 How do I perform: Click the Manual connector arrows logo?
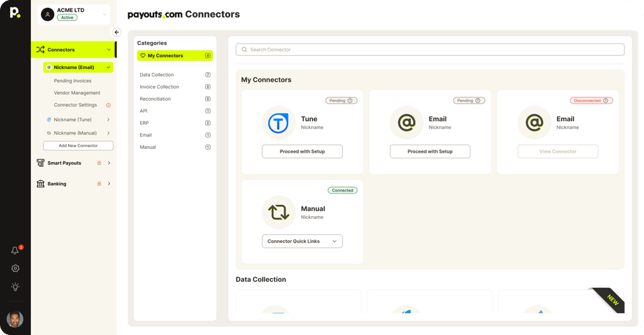(x=279, y=212)
